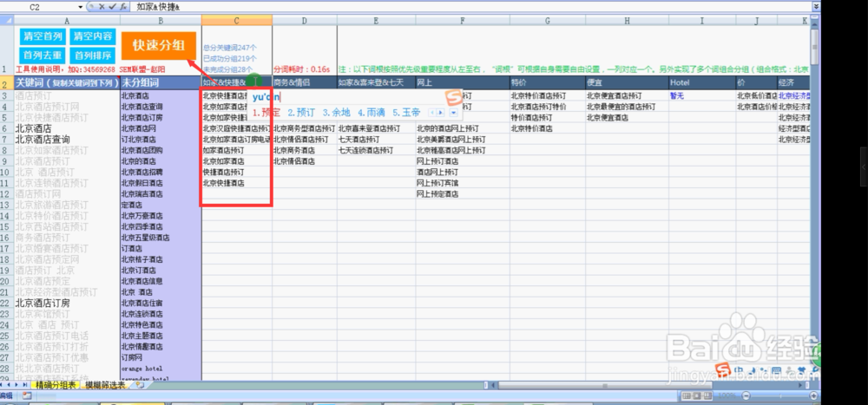Click macro record icon in status bar
868x405 pixels.
pyautogui.click(x=27, y=396)
